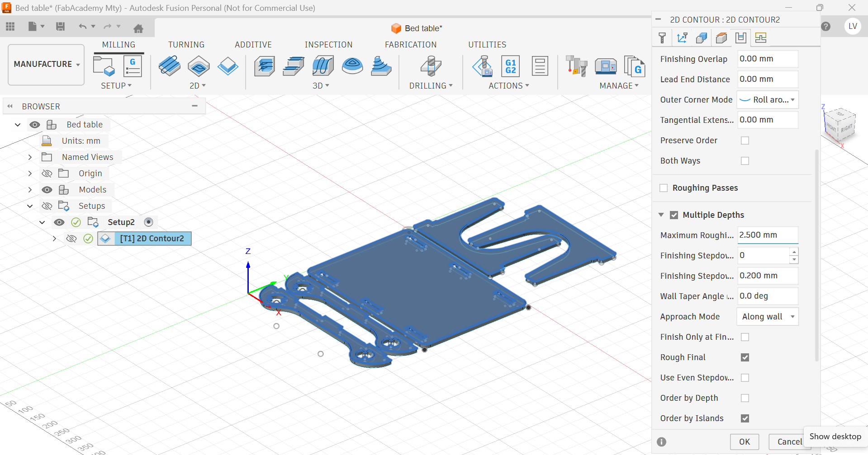Expand the [T1] 2D Contour2 operation
Screen dimensions: 868x455
54,239
